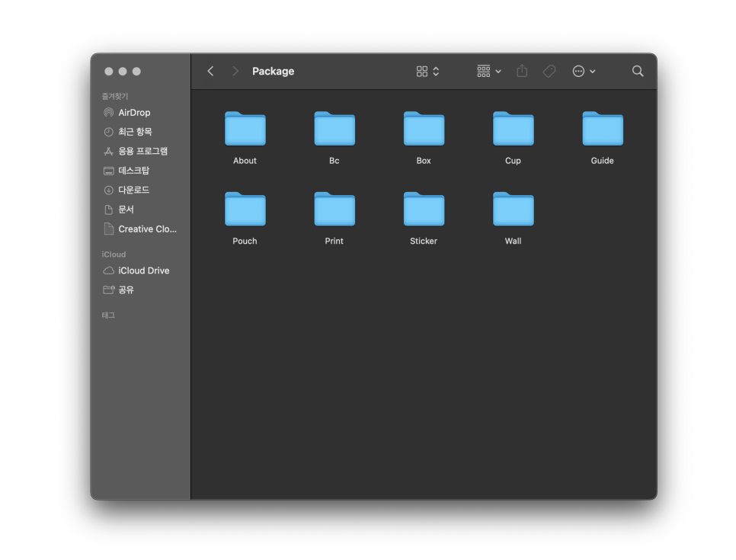Expand the group-by dropdown arrow
Viewport: 736px width, 560px height.
498,72
